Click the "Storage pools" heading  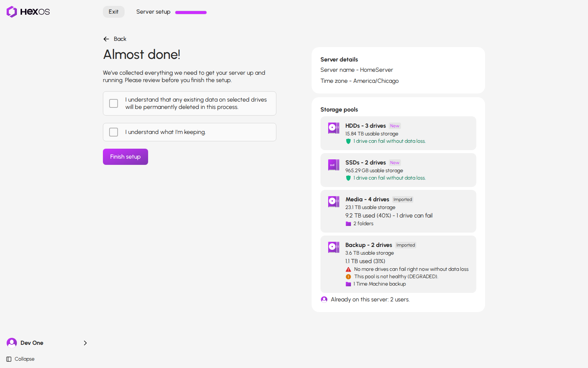point(339,110)
